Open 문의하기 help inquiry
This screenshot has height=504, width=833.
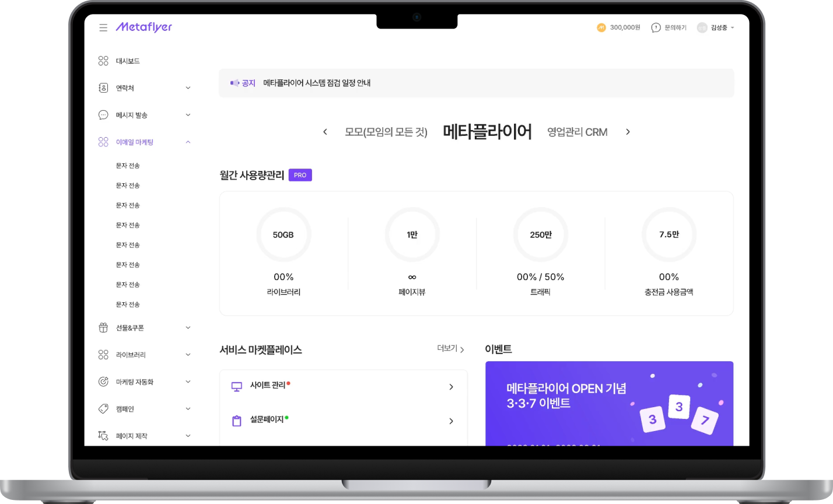click(668, 27)
